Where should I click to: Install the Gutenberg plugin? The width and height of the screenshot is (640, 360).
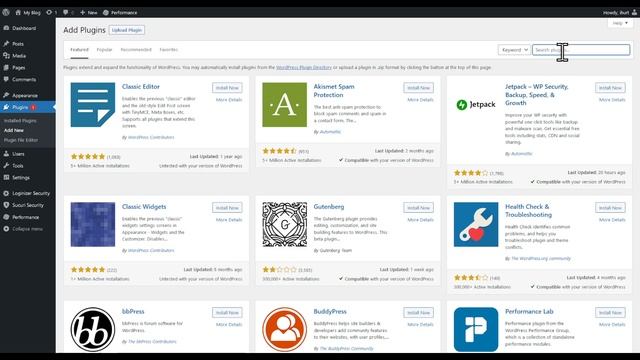pyautogui.click(x=419, y=208)
